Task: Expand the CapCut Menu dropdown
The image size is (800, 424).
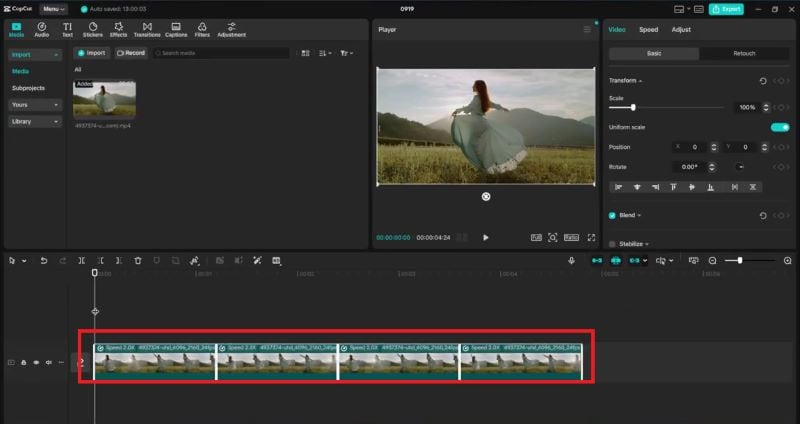Action: [54, 9]
